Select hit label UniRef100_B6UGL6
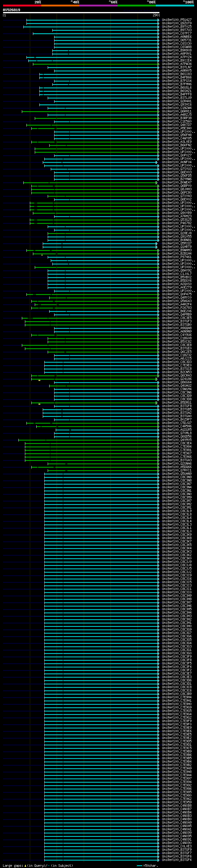 click(x=177, y=88)
